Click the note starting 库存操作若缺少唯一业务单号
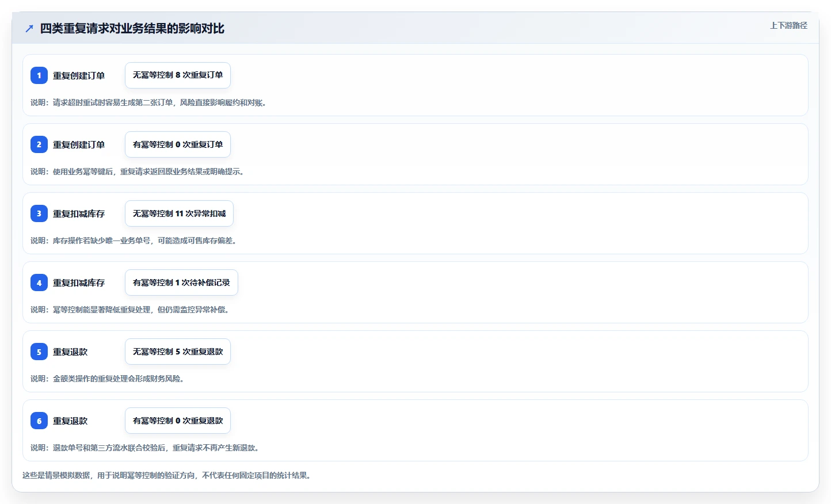The width and height of the screenshot is (831, 504). coord(134,240)
